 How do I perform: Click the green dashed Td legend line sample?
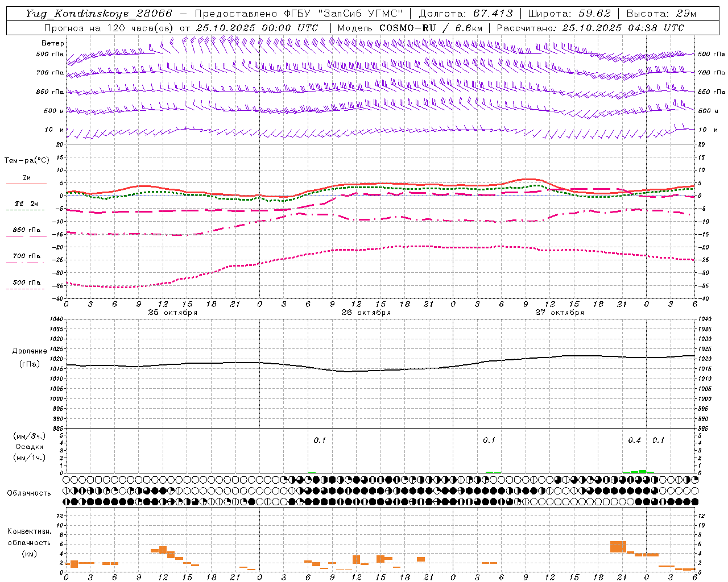click(25, 210)
